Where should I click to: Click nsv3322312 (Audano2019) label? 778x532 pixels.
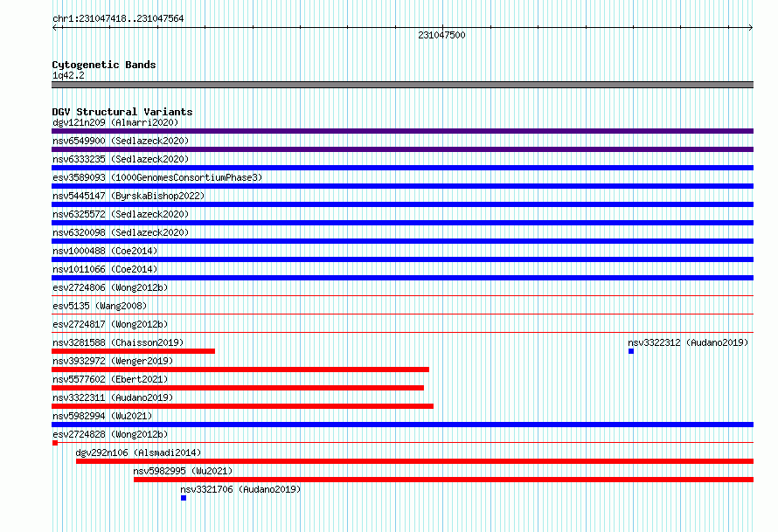pyautogui.click(x=688, y=342)
